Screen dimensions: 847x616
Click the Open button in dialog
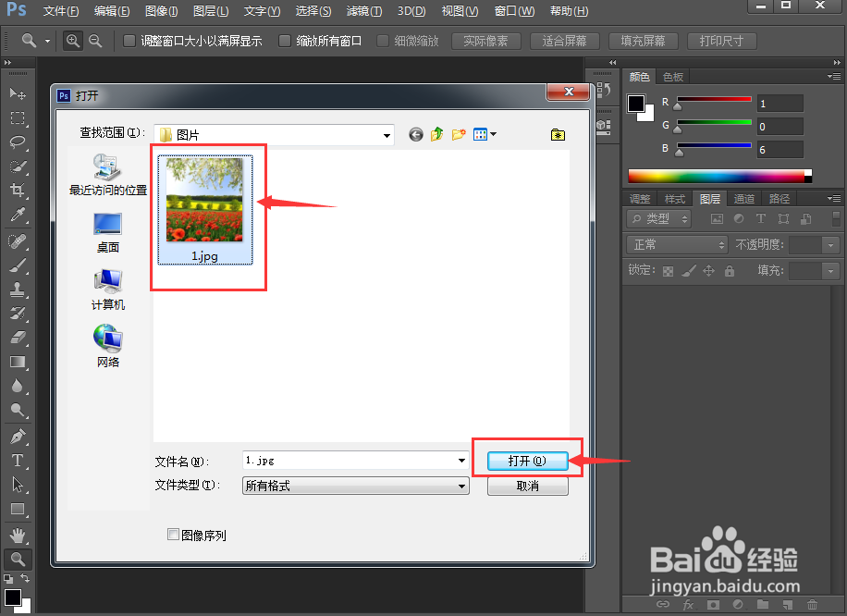coord(527,461)
